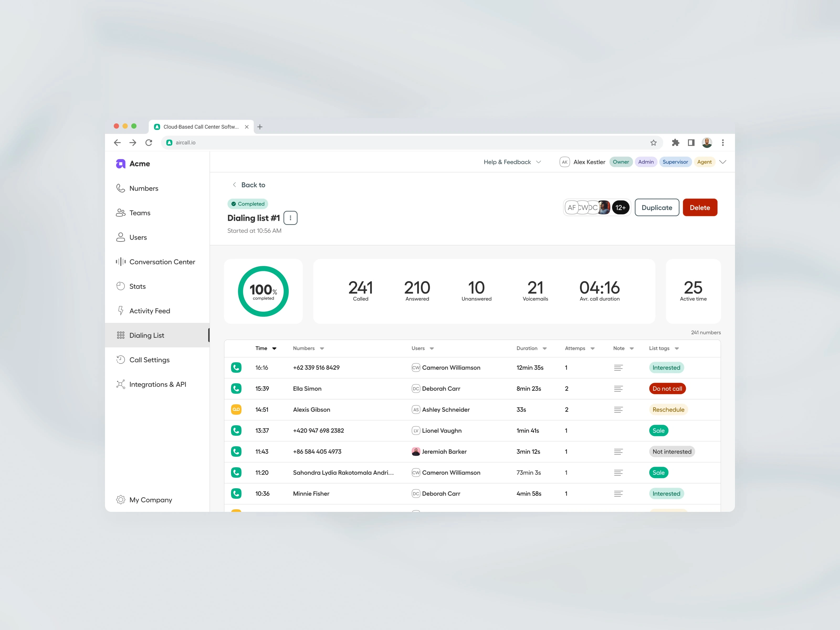Go to Call Settings in the sidebar
This screenshot has height=630, width=840.
[149, 360]
